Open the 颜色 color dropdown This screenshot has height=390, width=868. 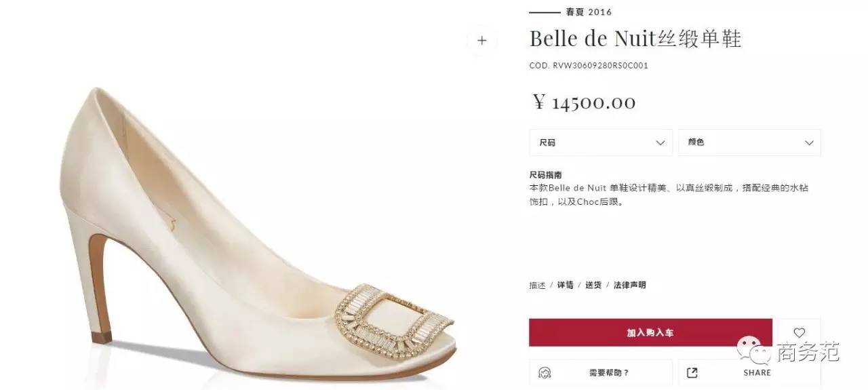749,142
